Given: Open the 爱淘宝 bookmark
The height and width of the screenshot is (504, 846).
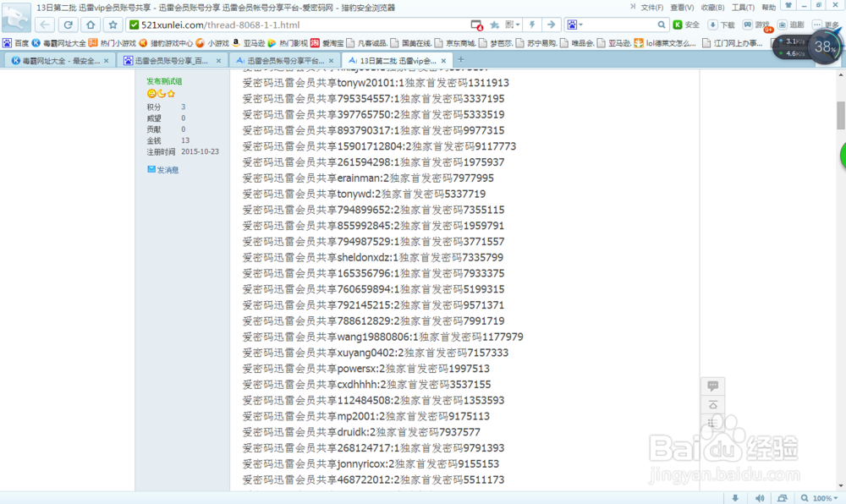Looking at the screenshot, I should [327, 43].
